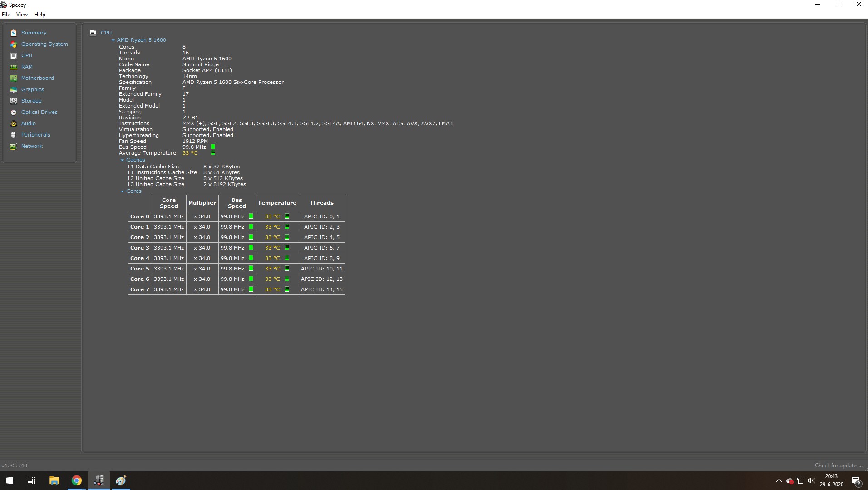Click the Average Temperature graph icon
The image size is (868, 490).
[213, 152]
